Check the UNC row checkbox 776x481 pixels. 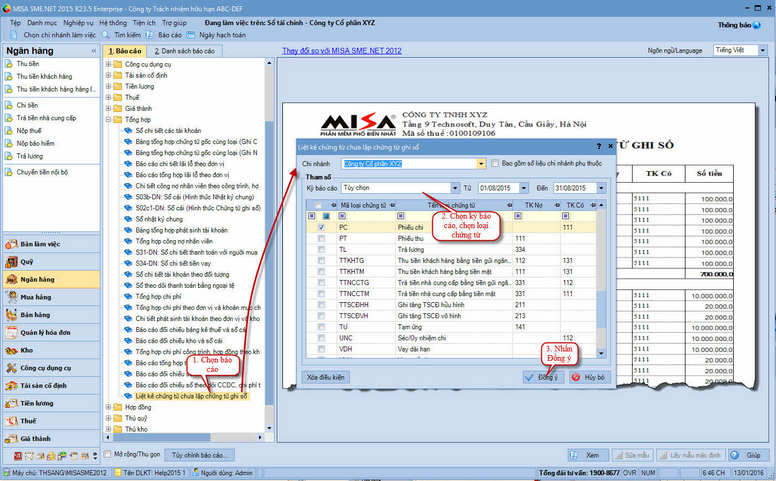click(x=321, y=338)
